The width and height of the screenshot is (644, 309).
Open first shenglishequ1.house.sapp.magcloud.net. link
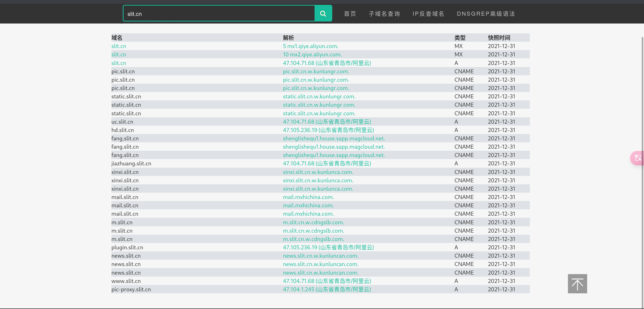pyautogui.click(x=333, y=138)
